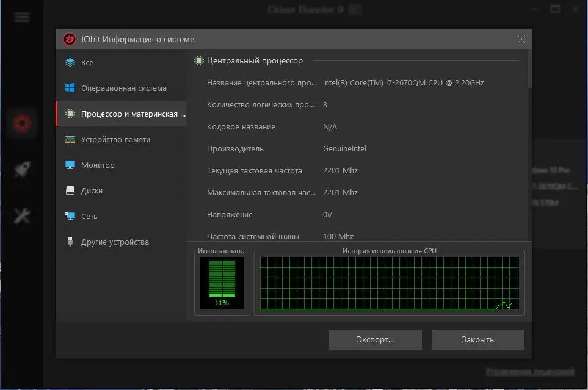This screenshot has width=588, height=390.
Task: Click 'Кодовое название' label
Action: [241, 127]
